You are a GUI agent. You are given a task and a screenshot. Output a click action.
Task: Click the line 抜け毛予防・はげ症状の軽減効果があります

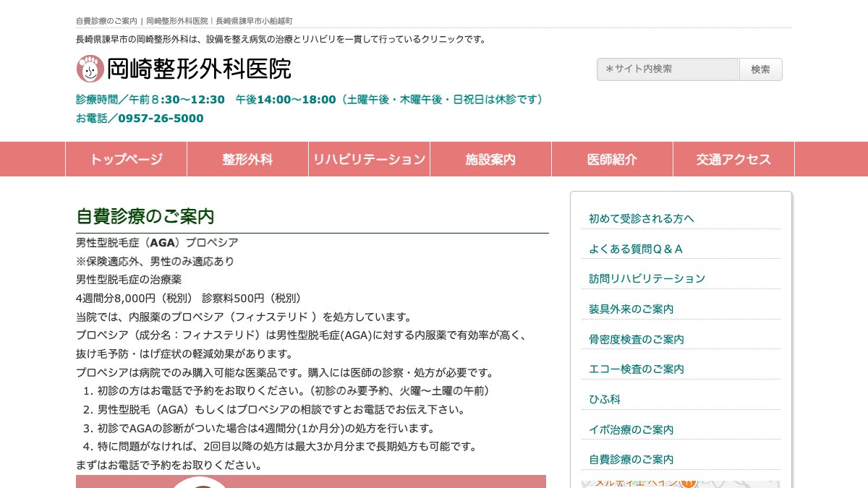click(184, 354)
